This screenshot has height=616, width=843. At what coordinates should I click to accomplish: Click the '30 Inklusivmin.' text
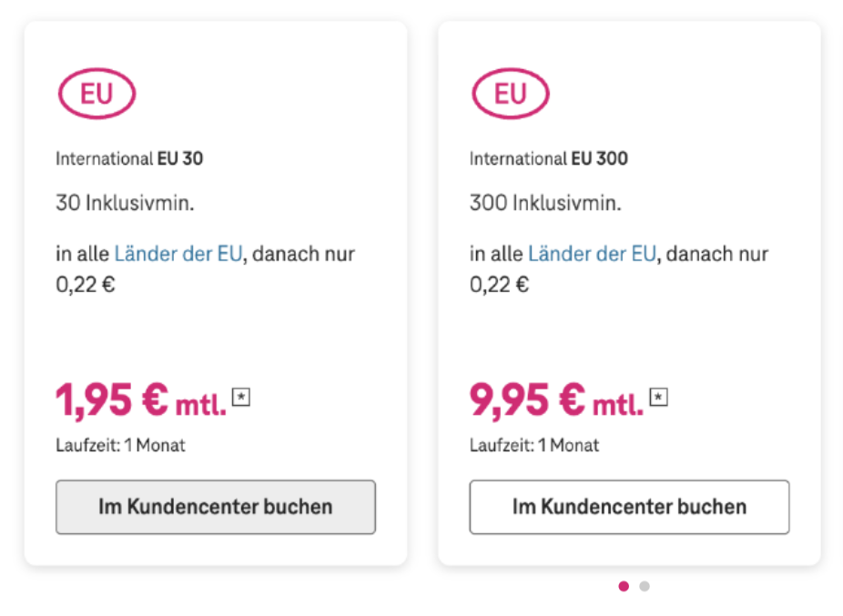click(125, 203)
